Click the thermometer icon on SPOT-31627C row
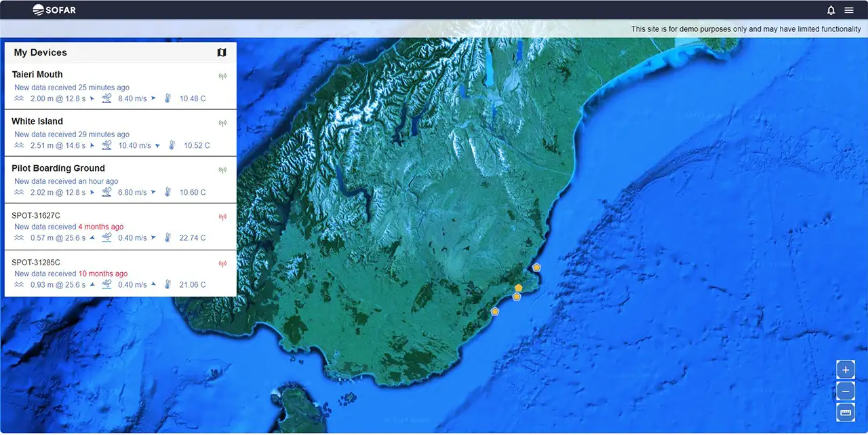This screenshot has height=435, width=868. [x=168, y=238]
